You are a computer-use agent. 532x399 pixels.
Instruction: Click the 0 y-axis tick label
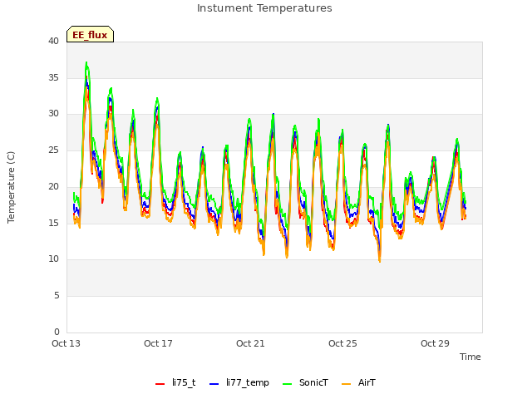(57, 332)
